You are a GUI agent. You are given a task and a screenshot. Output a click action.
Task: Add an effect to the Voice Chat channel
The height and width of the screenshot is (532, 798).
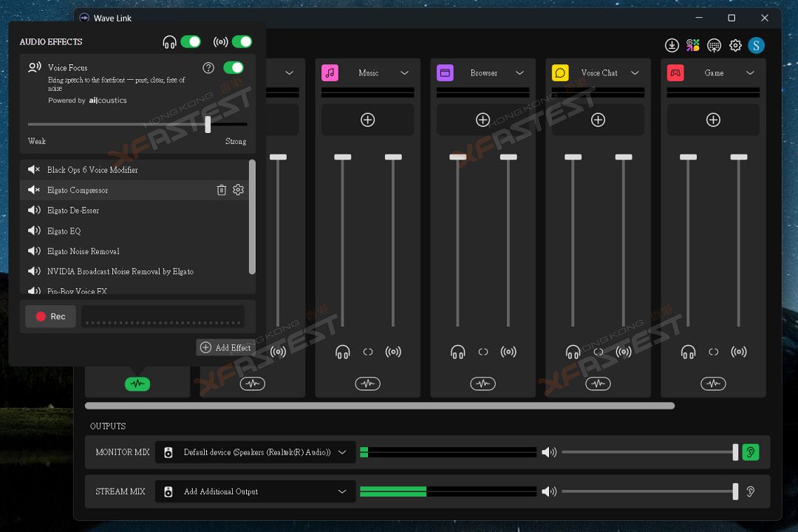click(598, 120)
